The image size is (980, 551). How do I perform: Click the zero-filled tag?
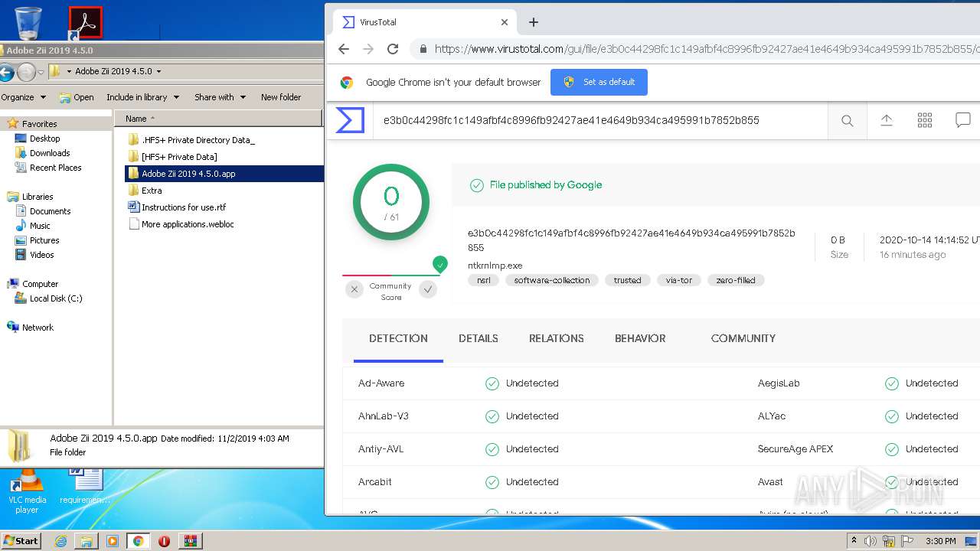coord(736,280)
